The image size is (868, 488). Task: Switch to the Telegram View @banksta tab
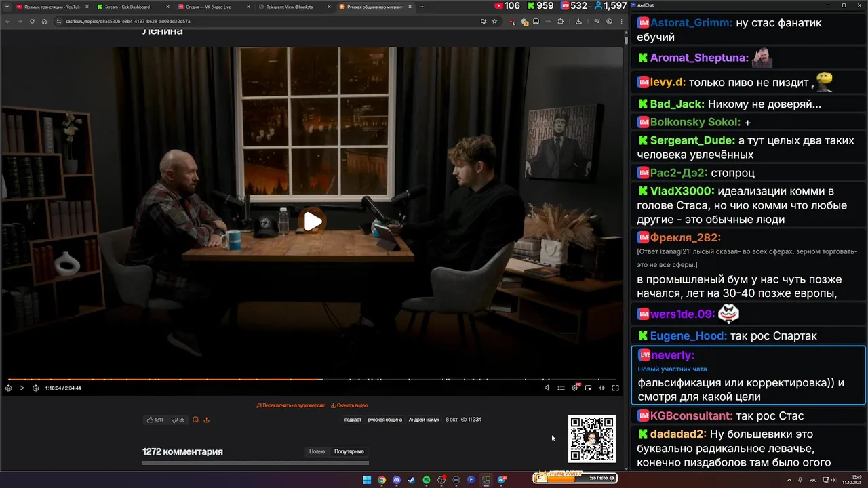click(x=294, y=7)
